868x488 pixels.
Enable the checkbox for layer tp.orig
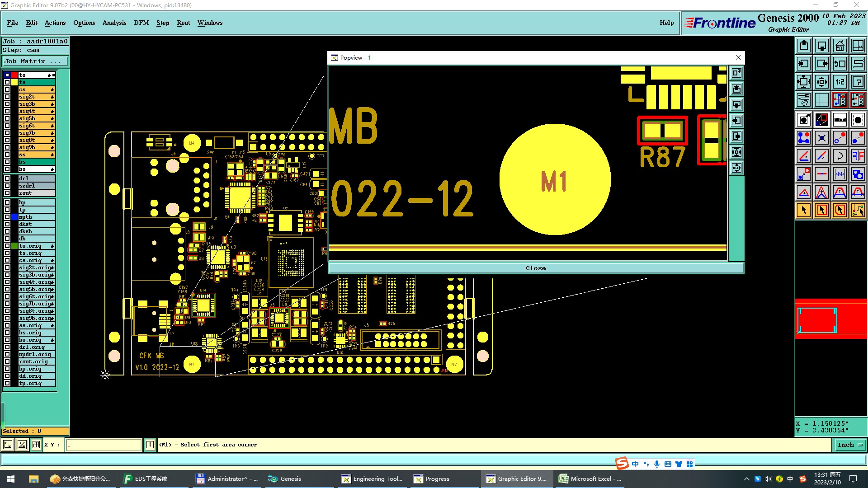7,383
